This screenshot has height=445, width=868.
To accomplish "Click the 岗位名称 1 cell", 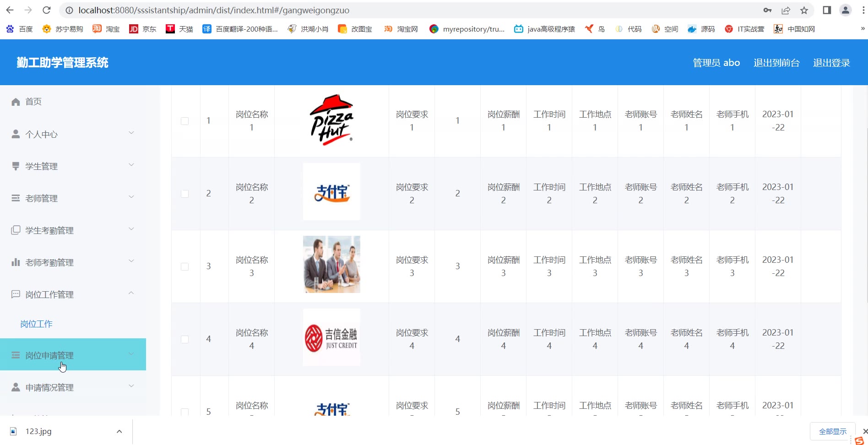I will 252,121.
